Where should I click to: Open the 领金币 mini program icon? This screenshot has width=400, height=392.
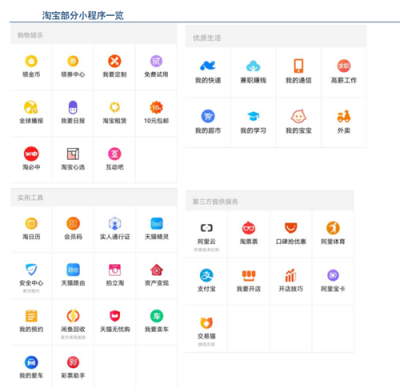pyautogui.click(x=31, y=61)
